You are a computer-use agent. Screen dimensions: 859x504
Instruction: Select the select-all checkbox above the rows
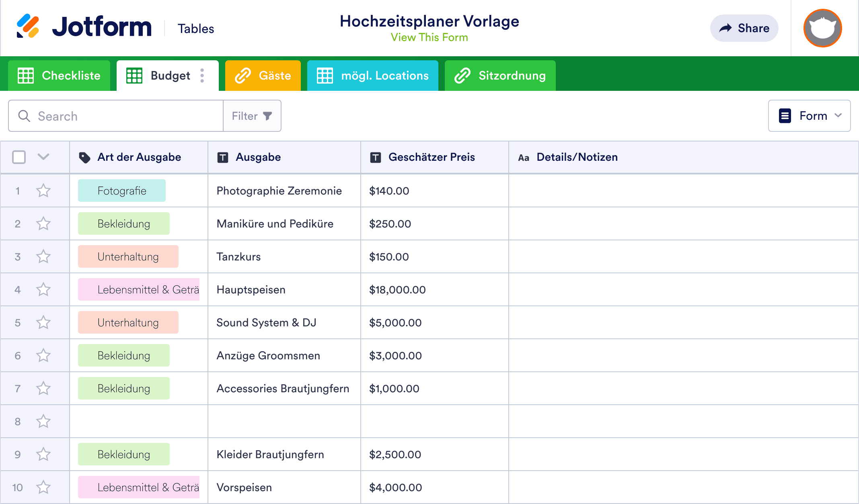[18, 157]
